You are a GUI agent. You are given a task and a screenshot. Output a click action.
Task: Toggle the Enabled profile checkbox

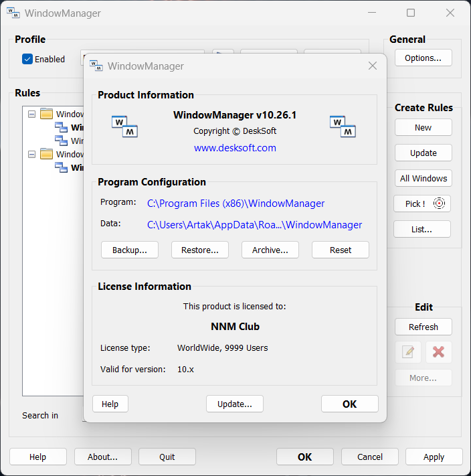point(27,59)
